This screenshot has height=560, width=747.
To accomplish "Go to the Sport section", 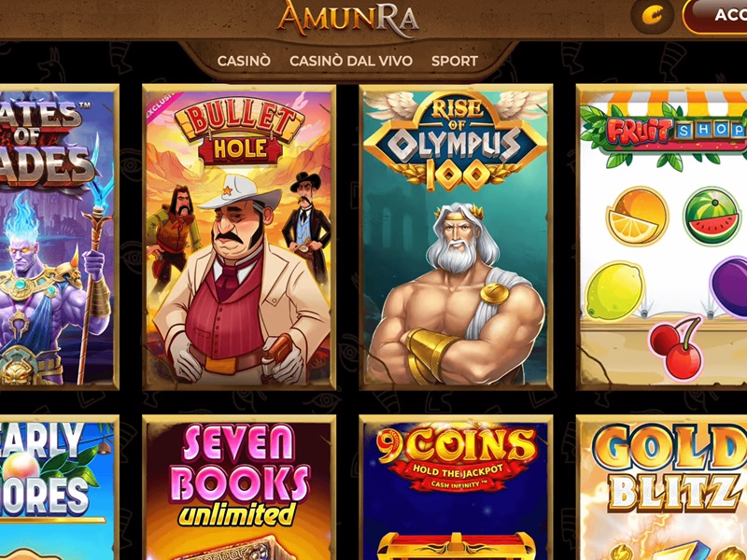I will coord(455,61).
